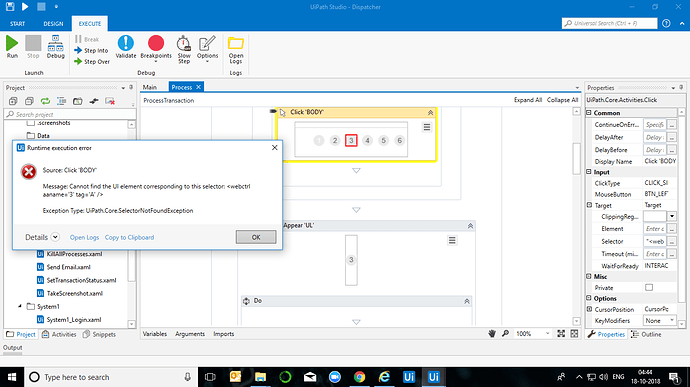Click the title bar Stop square icon

[x=41, y=7]
